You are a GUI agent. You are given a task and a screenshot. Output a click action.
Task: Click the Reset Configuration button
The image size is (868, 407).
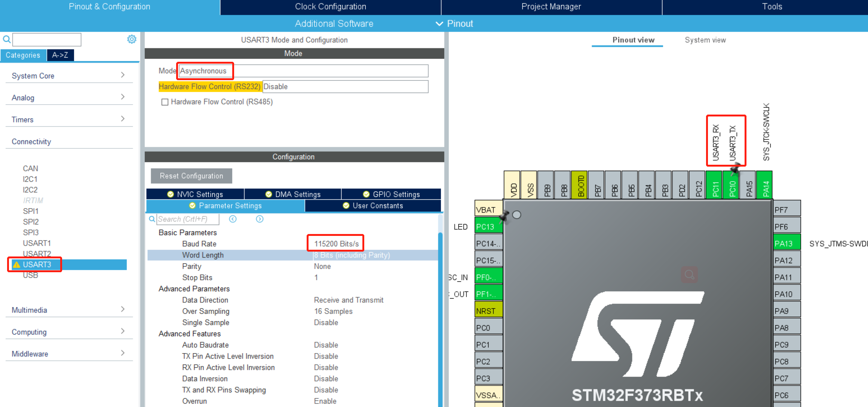point(191,176)
